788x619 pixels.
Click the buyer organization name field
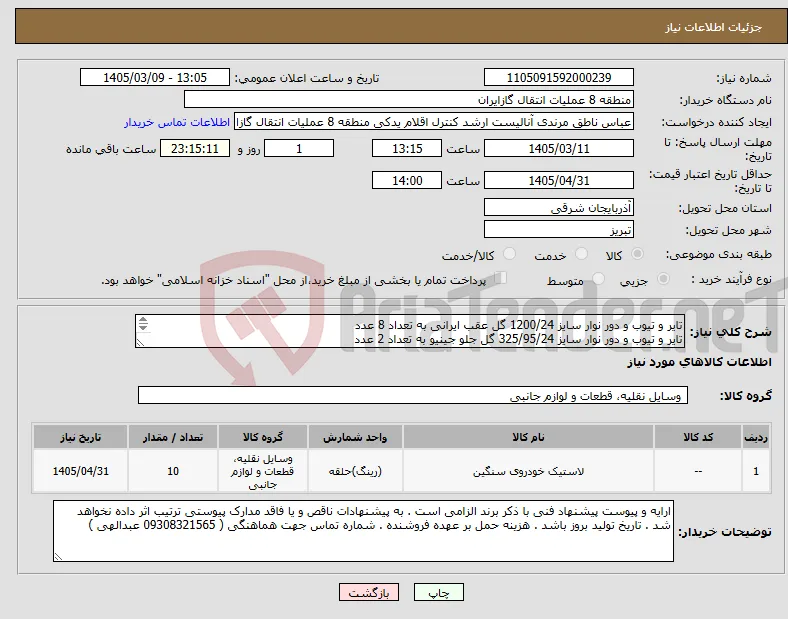[409, 99]
